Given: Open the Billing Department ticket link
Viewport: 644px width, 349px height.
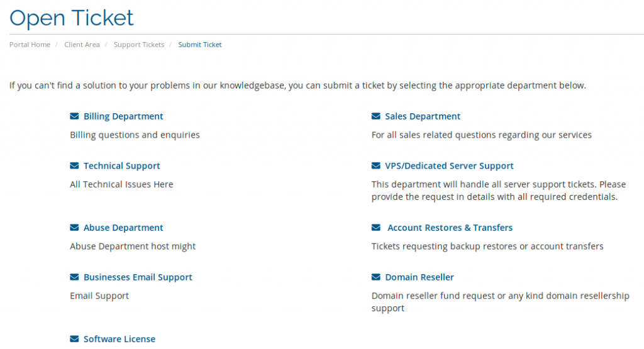Looking at the screenshot, I should [123, 116].
